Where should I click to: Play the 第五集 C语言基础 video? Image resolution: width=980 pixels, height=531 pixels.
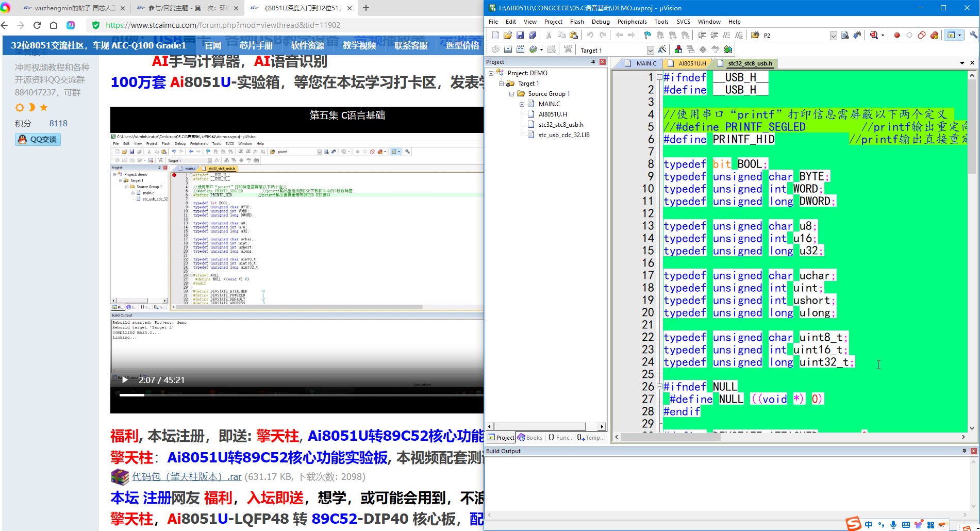pyautogui.click(x=125, y=380)
